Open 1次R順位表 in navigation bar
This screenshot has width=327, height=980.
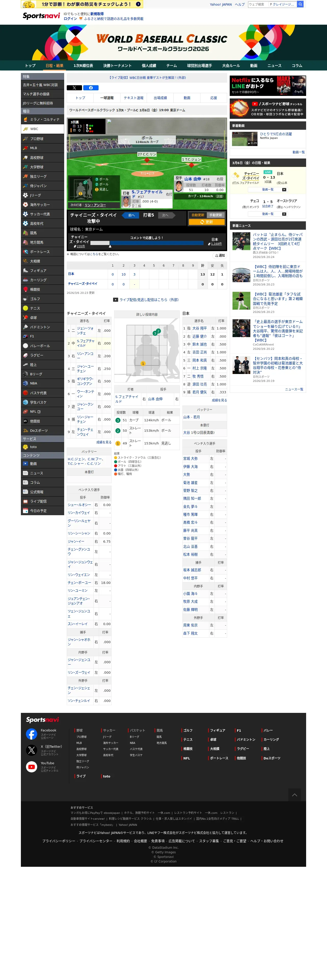coord(83,66)
